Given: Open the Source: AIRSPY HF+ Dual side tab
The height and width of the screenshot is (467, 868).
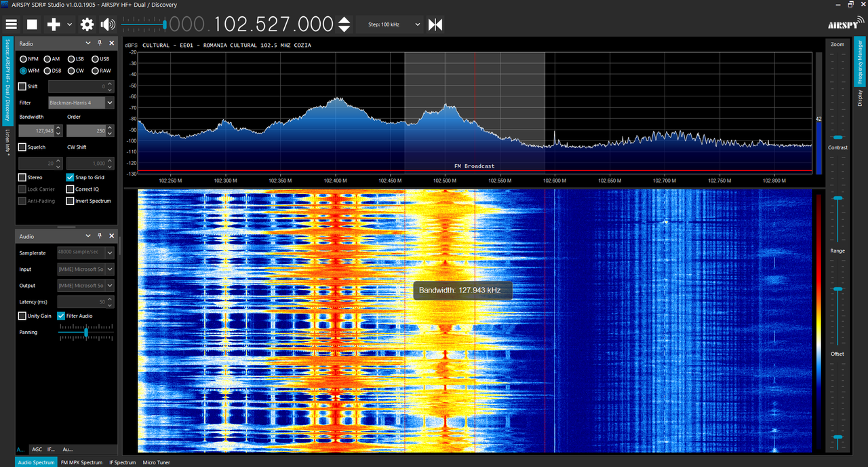Looking at the screenshot, I should tap(7, 81).
